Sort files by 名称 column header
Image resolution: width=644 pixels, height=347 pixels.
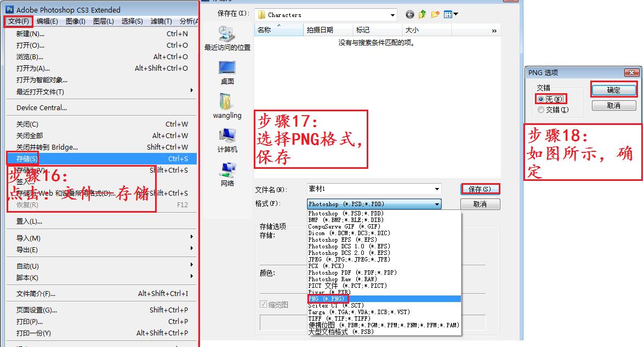[279, 30]
